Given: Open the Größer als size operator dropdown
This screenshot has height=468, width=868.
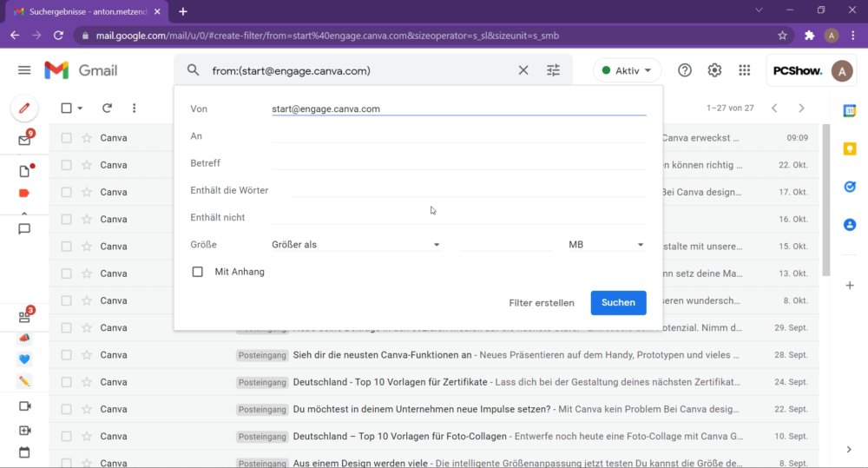Looking at the screenshot, I should click(355, 245).
